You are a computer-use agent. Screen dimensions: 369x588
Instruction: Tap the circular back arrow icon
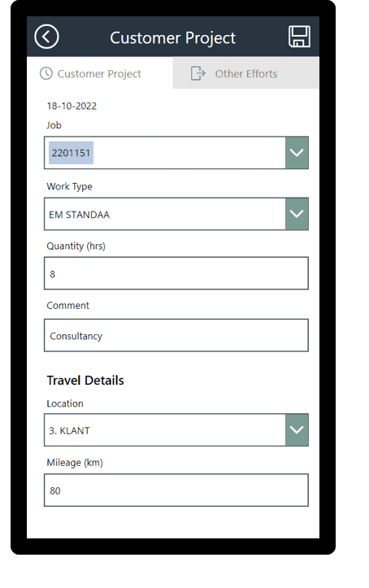click(46, 37)
